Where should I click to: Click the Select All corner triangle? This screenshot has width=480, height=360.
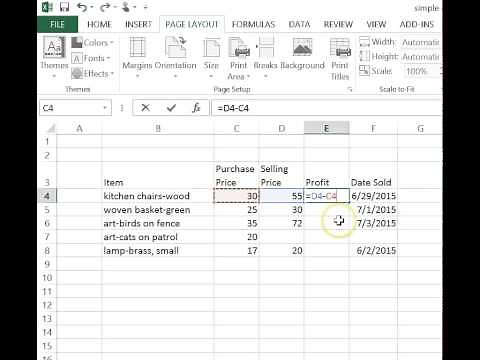51,128
